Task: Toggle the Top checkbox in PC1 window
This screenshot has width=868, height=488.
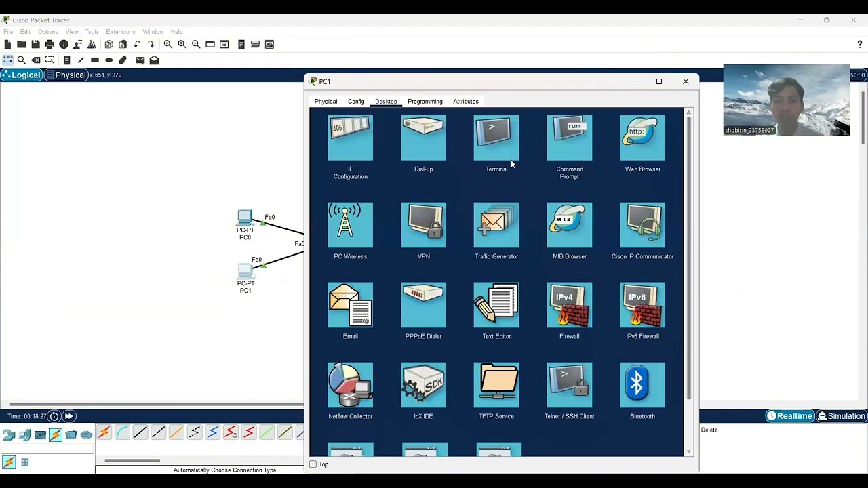Action: coord(313,464)
